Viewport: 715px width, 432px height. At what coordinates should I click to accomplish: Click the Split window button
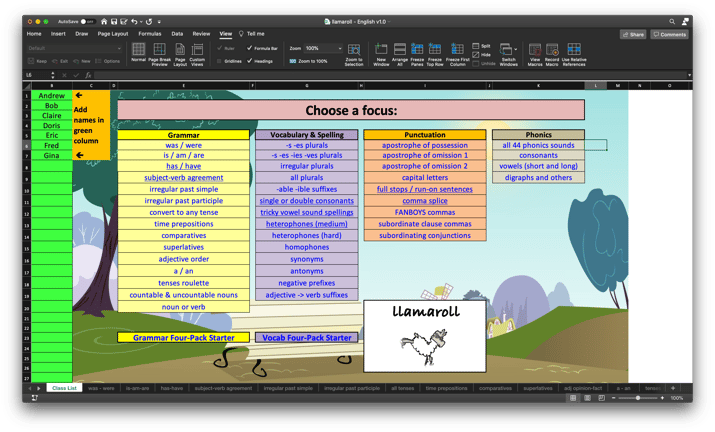point(482,46)
